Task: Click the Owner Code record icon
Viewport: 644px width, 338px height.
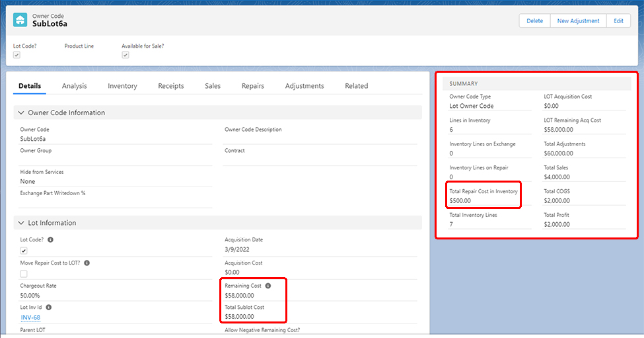Action: (20, 20)
